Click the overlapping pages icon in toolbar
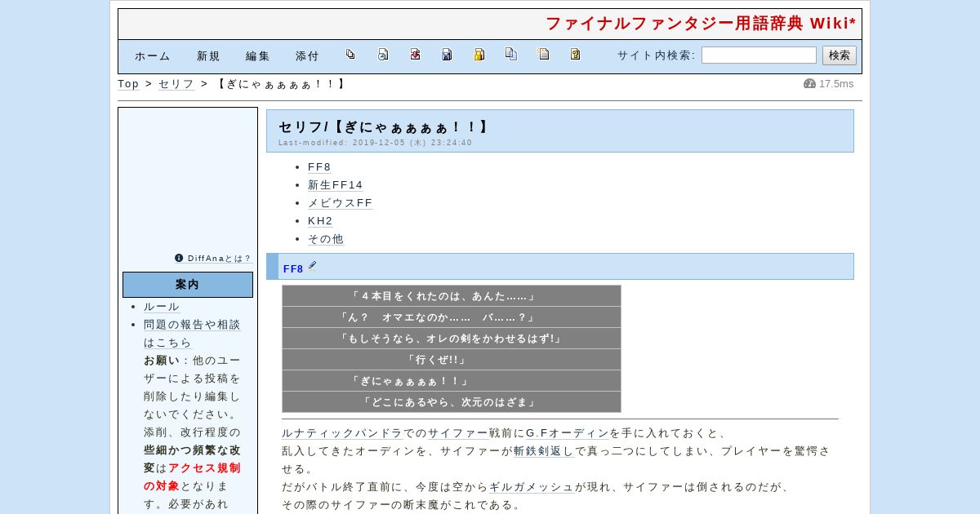 coord(350,55)
